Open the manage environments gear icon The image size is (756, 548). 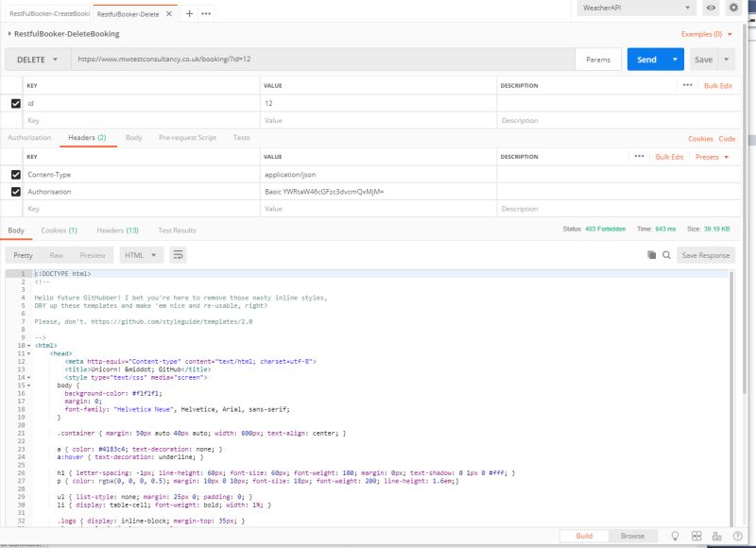tap(733, 8)
